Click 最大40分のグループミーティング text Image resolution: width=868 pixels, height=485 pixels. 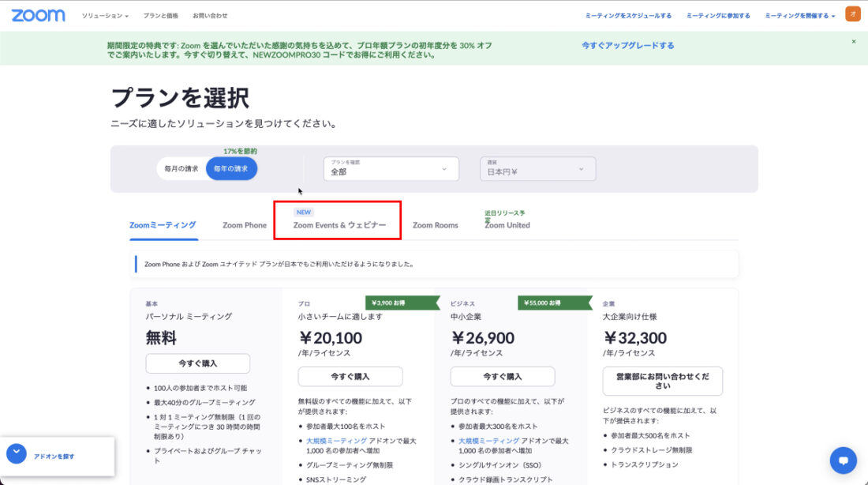(205, 403)
